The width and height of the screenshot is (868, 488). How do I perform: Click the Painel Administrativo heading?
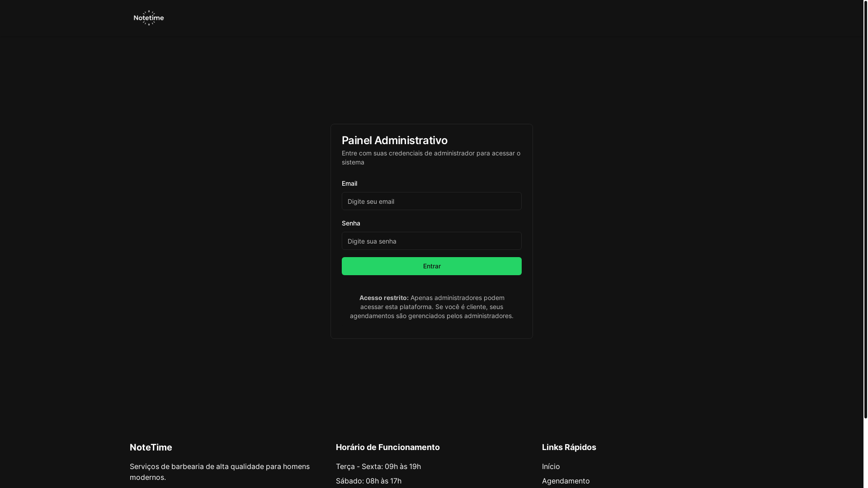click(x=394, y=141)
